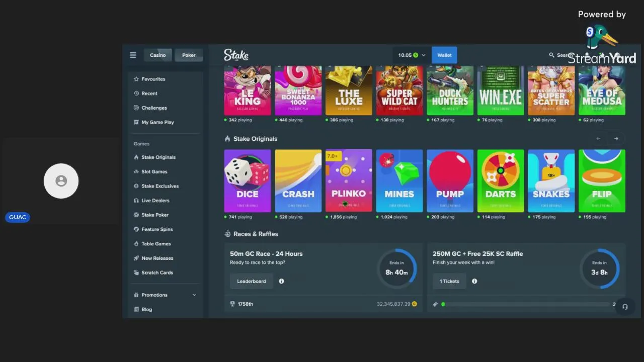The width and height of the screenshot is (644, 362).
Task: Click the Stake Originals flame sidebar icon
Action: point(136,157)
